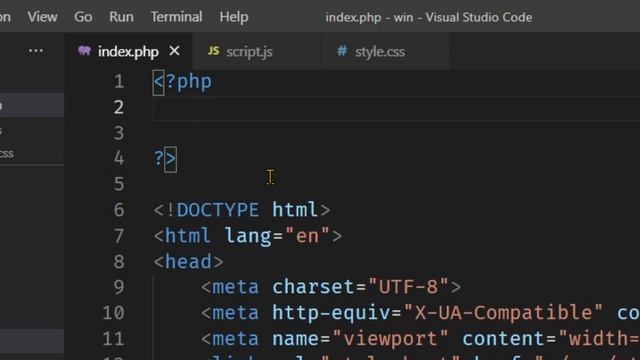Click the window title index.php - win - Visual Studio Code
The image size is (640, 360).
(429, 18)
